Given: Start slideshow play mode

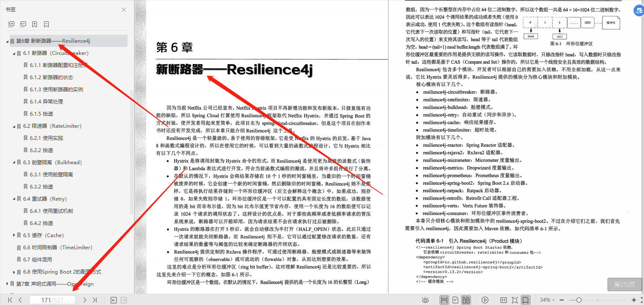Looking at the screenshot, I should point(485,300).
